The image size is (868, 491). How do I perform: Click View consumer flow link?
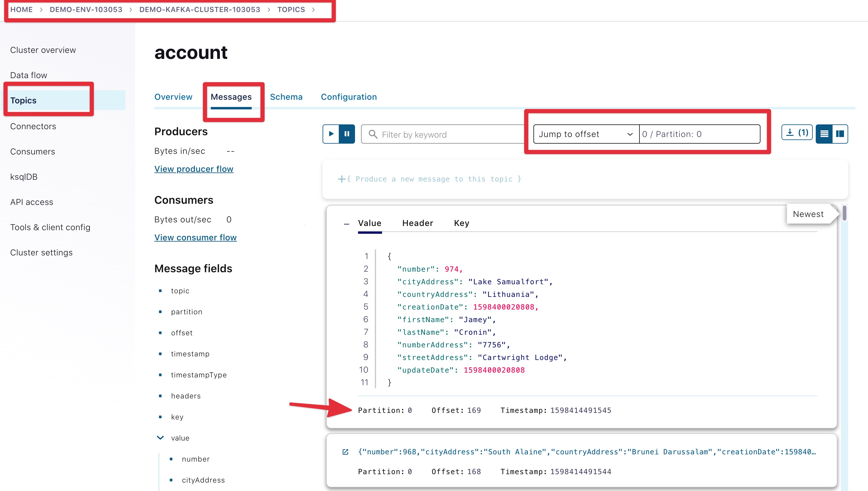click(196, 237)
